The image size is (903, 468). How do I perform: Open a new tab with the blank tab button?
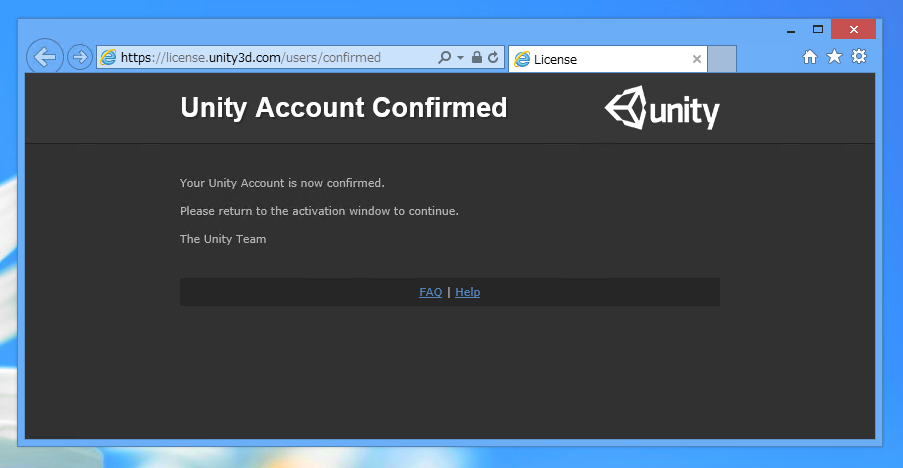722,59
